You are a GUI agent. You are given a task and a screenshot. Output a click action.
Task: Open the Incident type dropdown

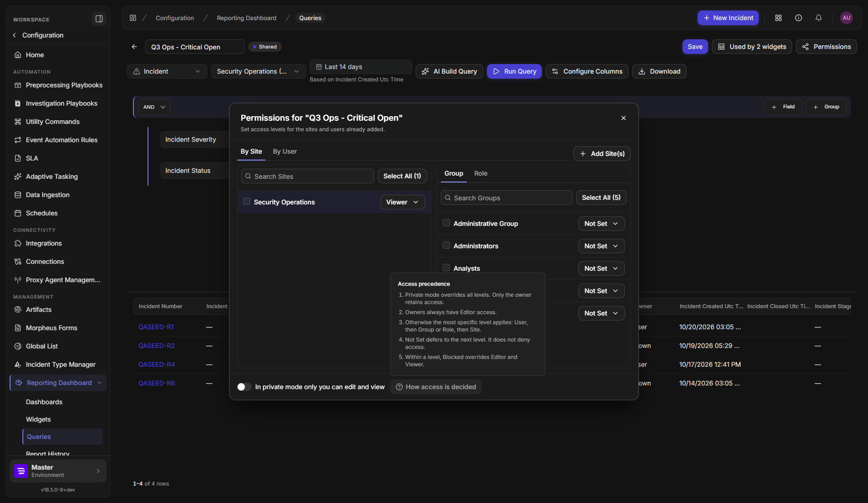[x=167, y=71]
